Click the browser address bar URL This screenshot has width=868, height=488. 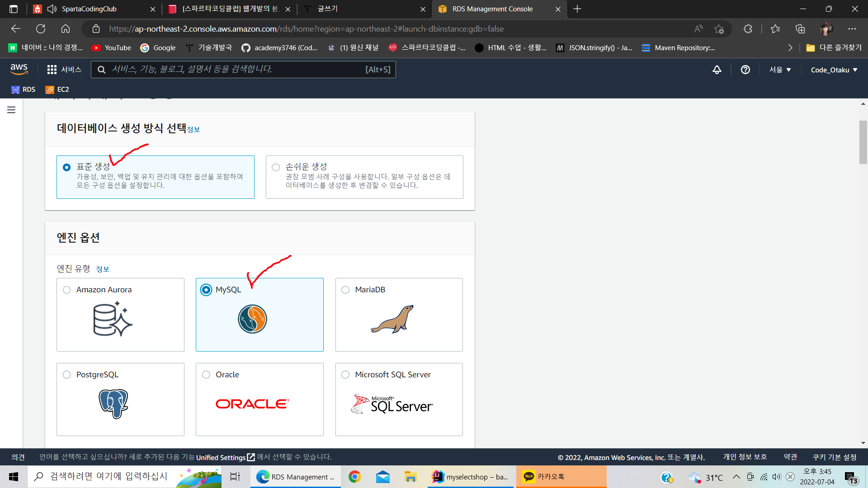tap(306, 29)
